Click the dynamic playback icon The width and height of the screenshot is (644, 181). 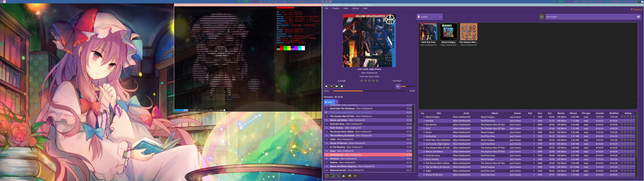(344, 176)
